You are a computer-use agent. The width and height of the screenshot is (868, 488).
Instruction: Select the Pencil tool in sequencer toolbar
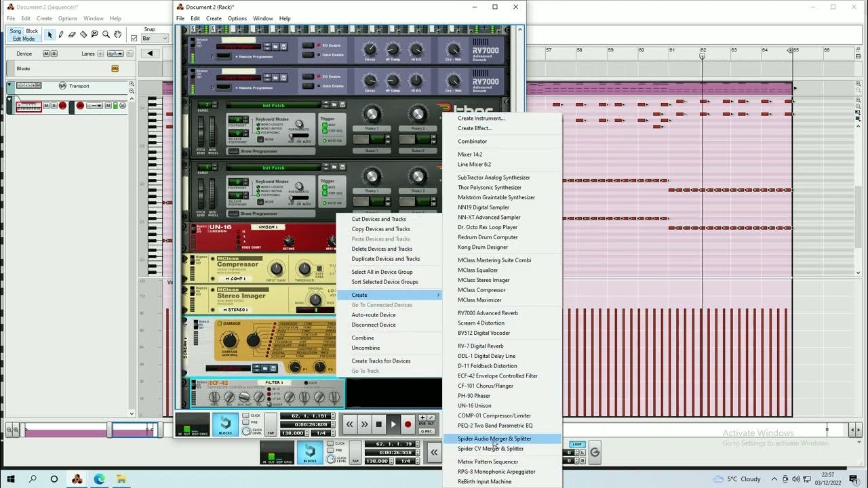pos(61,35)
